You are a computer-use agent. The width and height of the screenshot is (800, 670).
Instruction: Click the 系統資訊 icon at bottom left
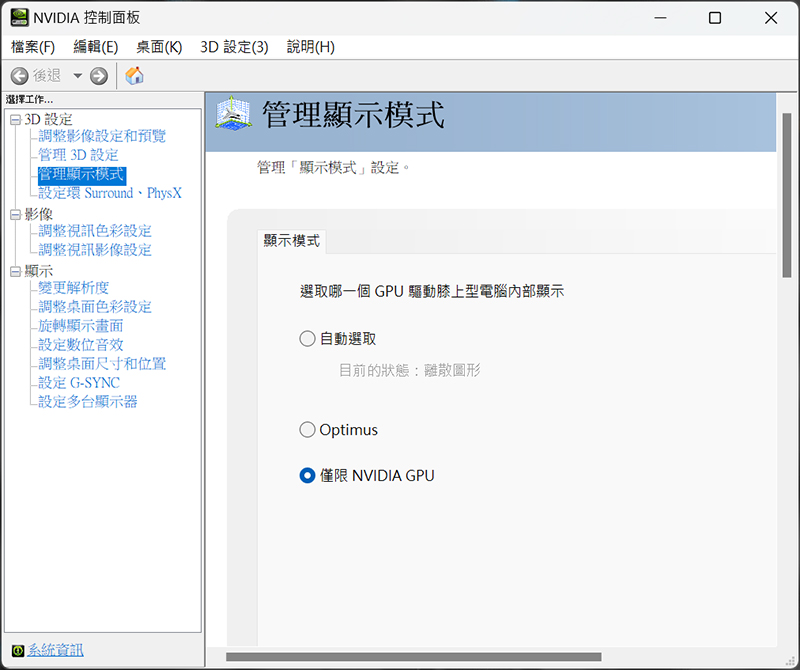tap(18, 651)
